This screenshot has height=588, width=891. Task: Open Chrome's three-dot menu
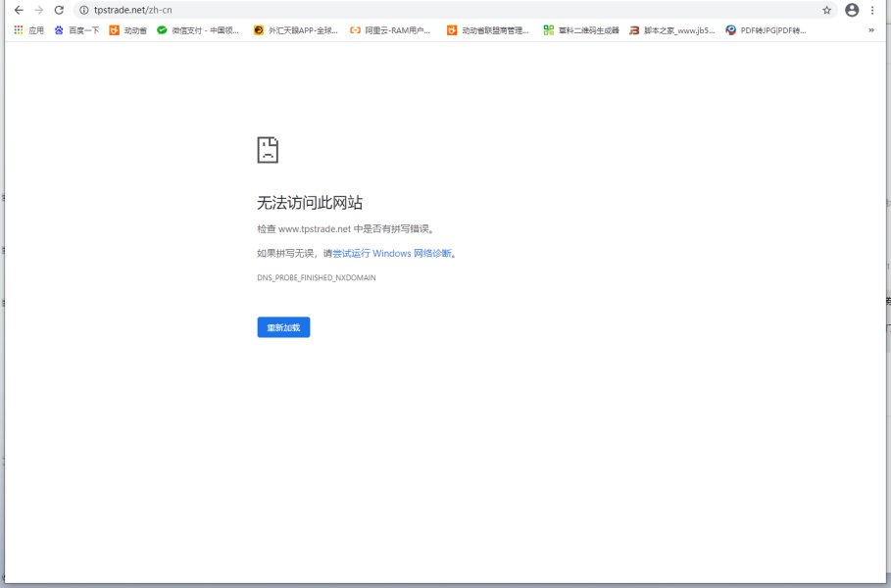(872, 10)
